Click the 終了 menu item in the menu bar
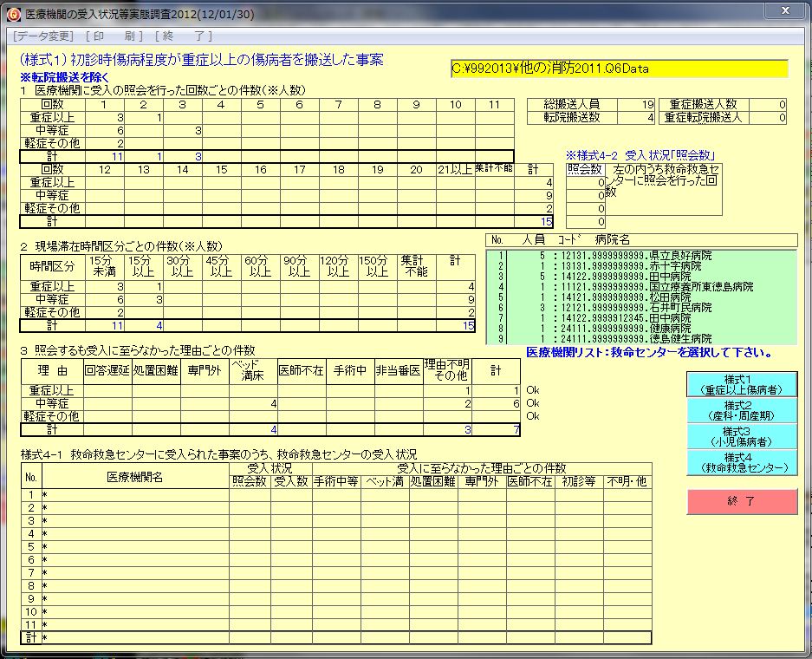Image resolution: width=812 pixels, height=659 pixels. (184, 36)
